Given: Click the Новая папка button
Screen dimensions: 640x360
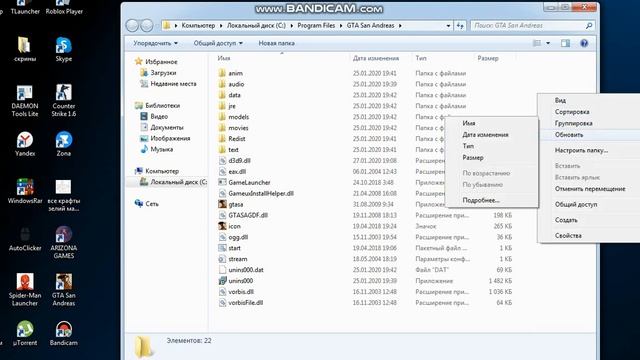Looking at the screenshot, I should coord(276,43).
